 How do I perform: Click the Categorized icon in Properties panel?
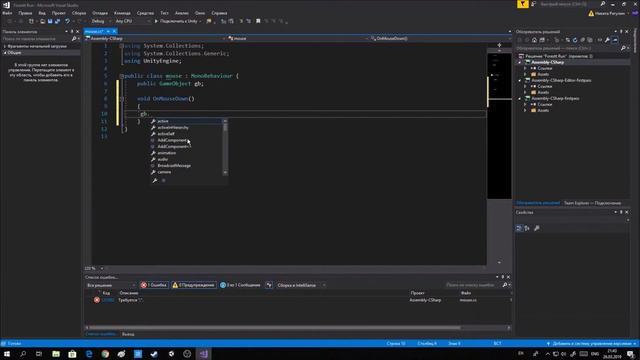[x=519, y=228]
